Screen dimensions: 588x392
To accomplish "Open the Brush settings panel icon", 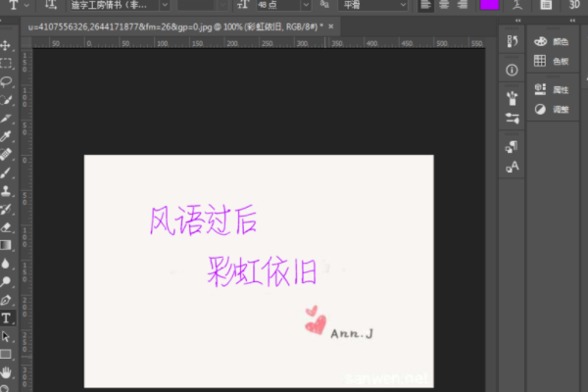I will pos(512,119).
